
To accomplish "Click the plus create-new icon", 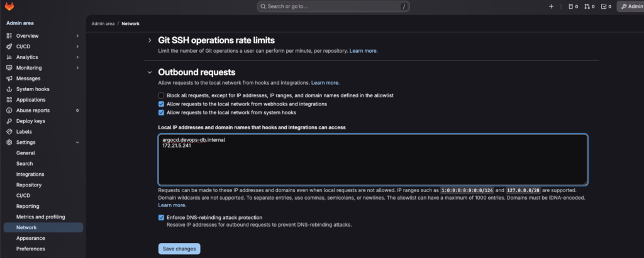I will [x=551, y=6].
